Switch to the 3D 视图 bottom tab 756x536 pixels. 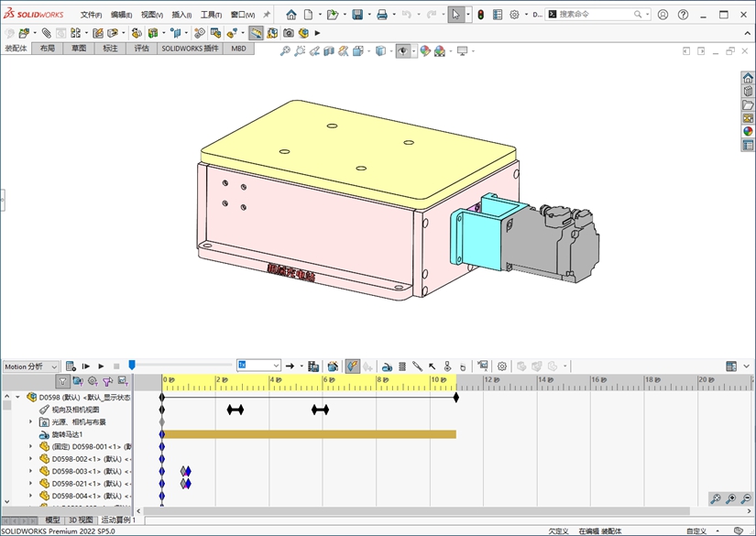pyautogui.click(x=81, y=520)
